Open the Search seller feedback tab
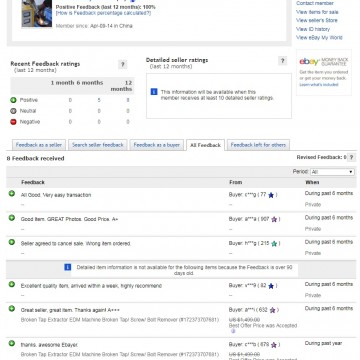Viewport: 360px width, 360px height. tap(98, 145)
